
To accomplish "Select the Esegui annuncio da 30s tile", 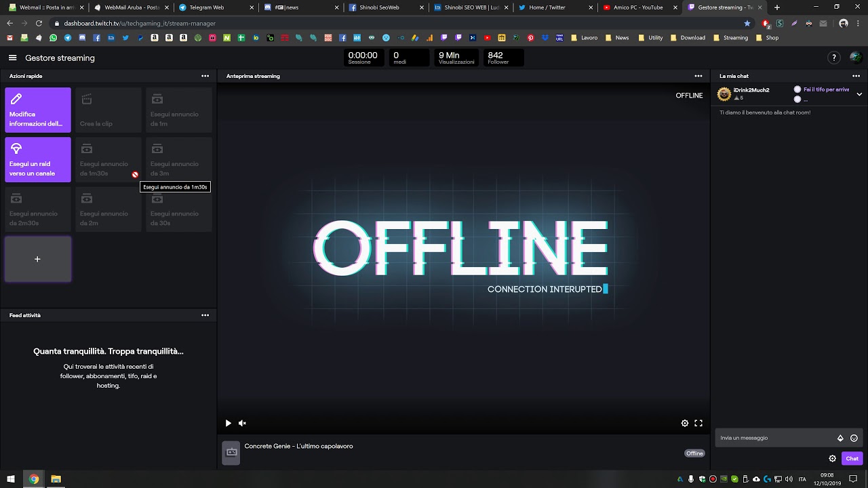I will 179,209.
